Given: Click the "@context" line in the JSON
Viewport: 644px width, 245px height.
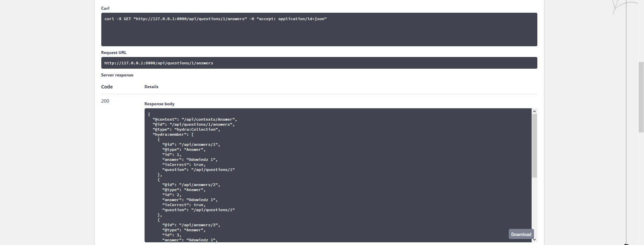Looking at the screenshot, I should tap(195, 119).
